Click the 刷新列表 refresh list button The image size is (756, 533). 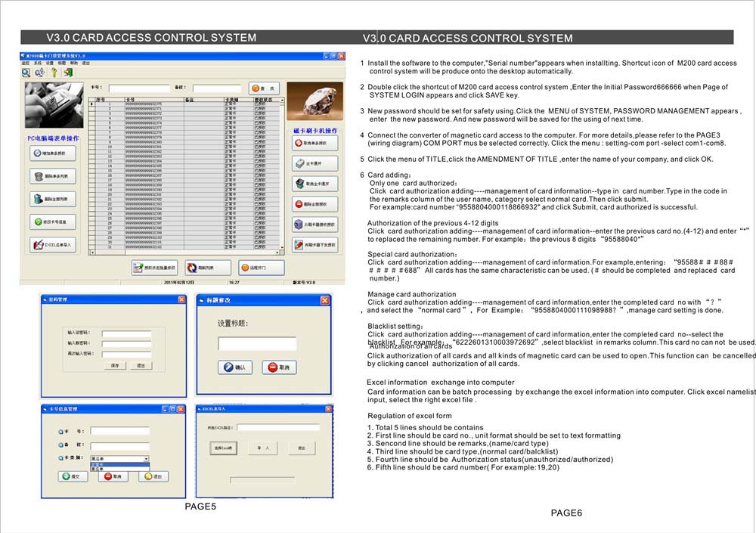208,268
